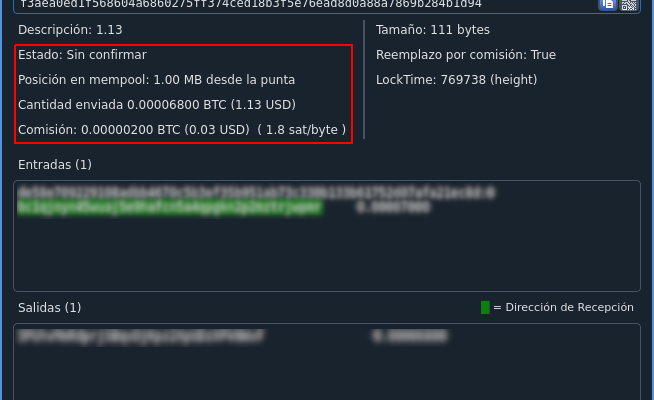This screenshot has height=400, width=654.
Task: Click the blurred output amount value
Action: pos(410,336)
